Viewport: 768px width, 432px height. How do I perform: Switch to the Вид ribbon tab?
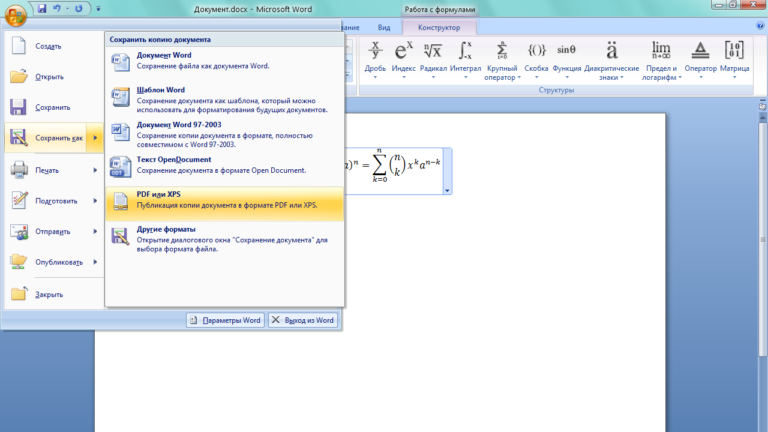(x=384, y=27)
